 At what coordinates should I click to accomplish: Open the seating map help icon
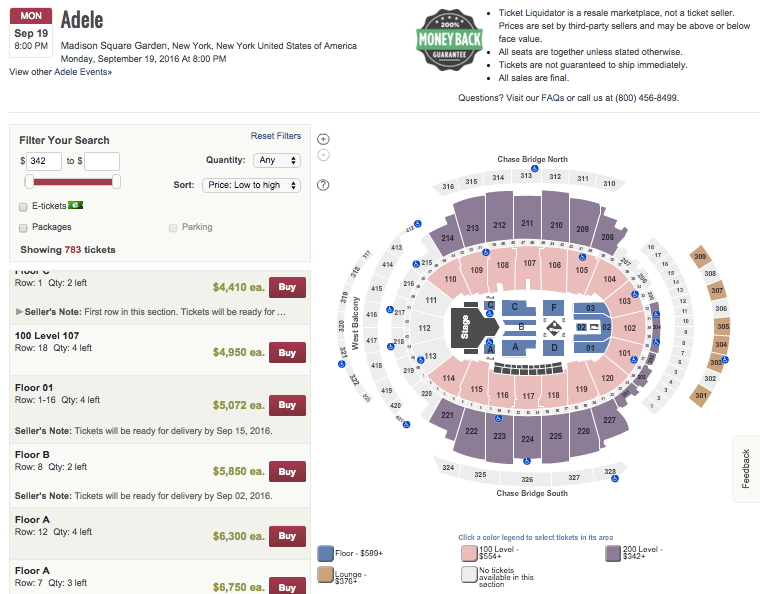(x=323, y=185)
